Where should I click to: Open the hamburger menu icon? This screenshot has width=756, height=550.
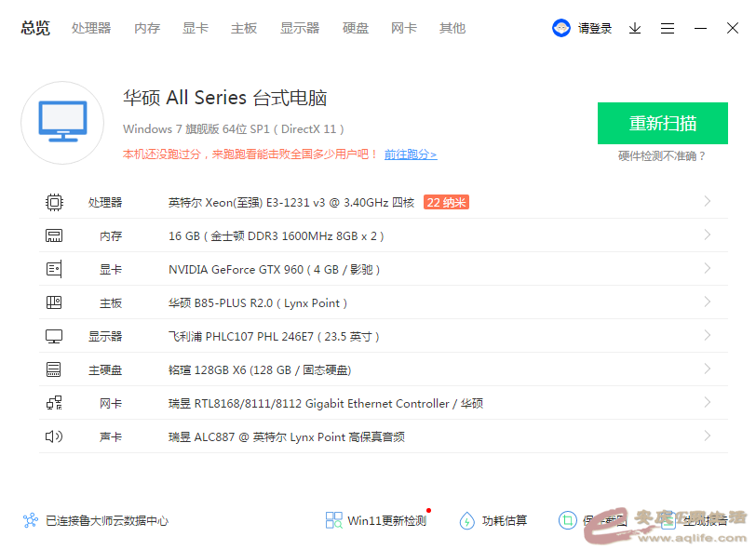[668, 29]
